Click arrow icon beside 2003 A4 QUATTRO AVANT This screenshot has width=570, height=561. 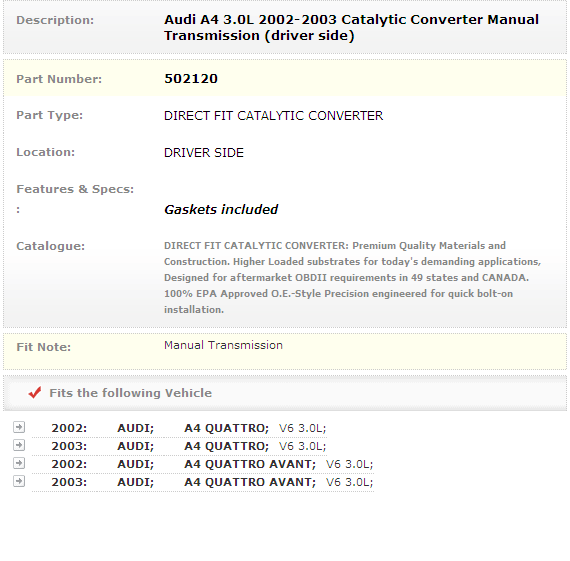coord(19,481)
